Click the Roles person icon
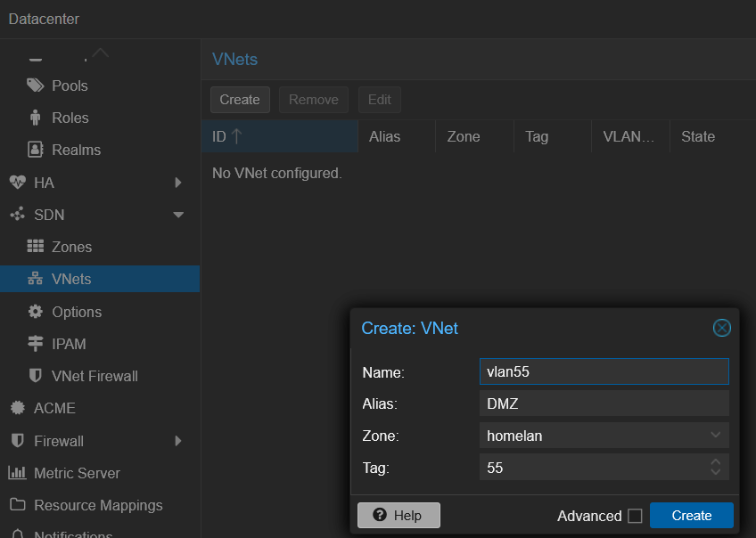This screenshot has width=756, height=538. [36, 118]
